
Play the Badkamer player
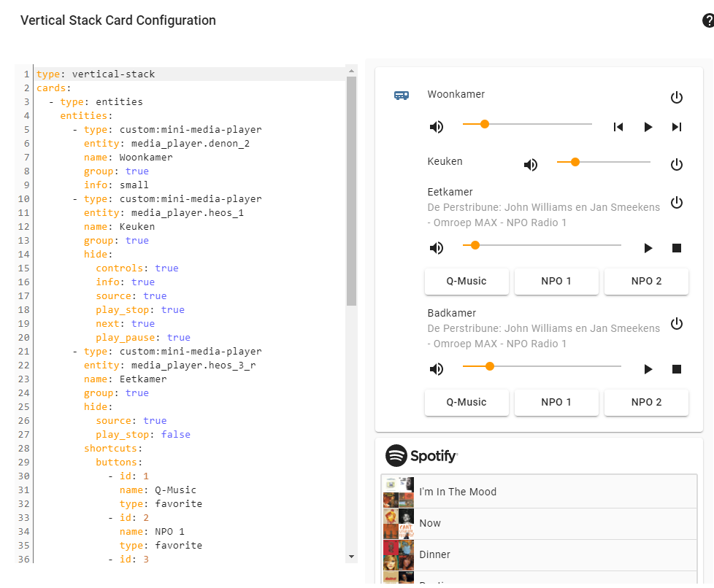[648, 368]
